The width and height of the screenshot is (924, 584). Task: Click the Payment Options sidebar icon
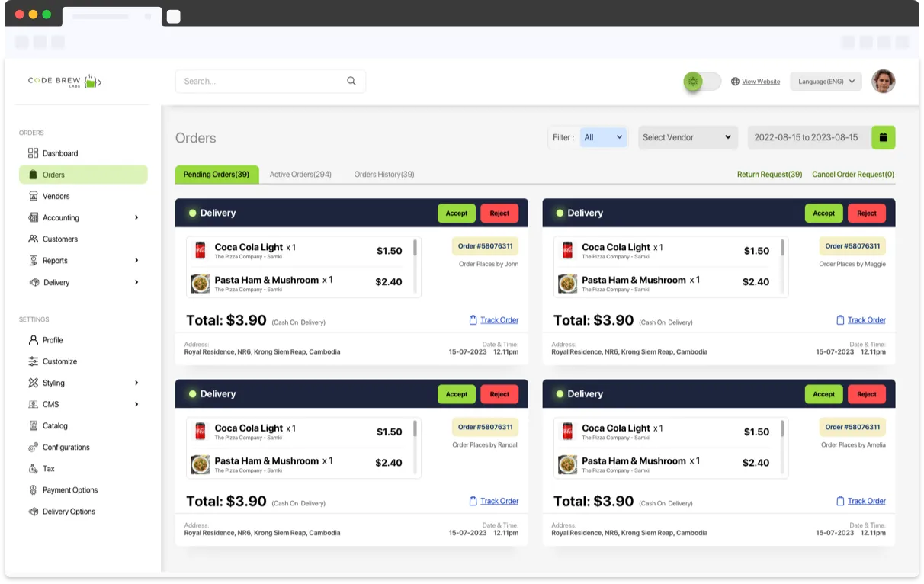[33, 490]
